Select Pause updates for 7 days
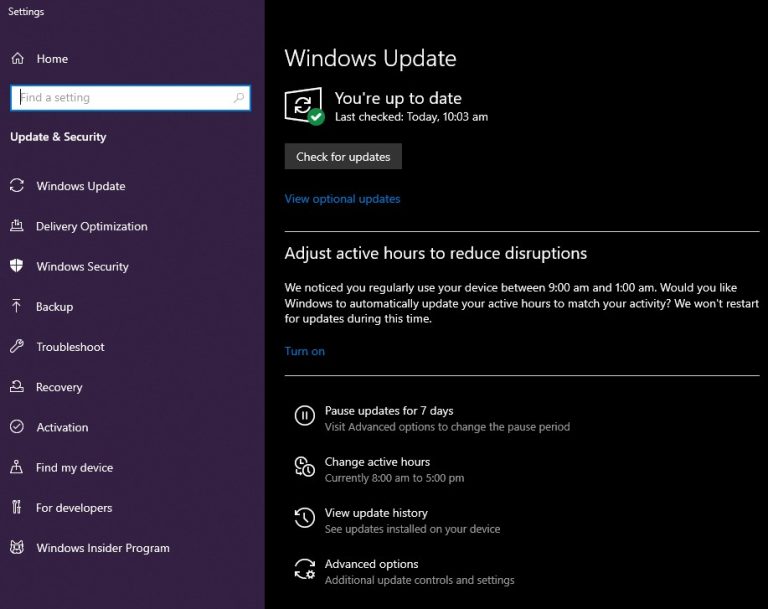 tap(388, 411)
